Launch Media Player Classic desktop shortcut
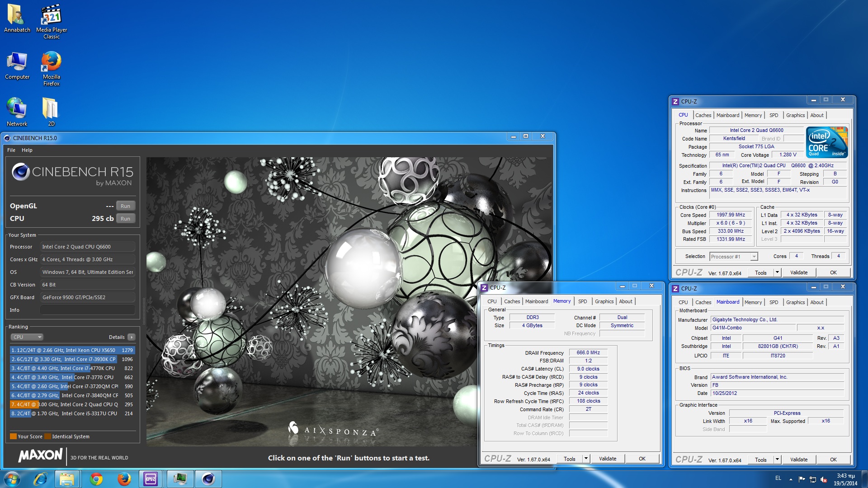The width and height of the screenshot is (868, 488). pyautogui.click(x=51, y=21)
